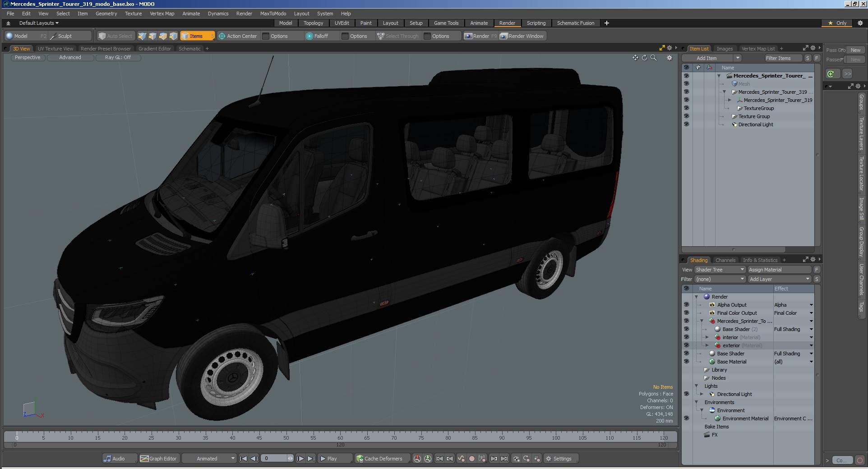Expand the Directional Light shader entry
This screenshot has width=868, height=469.
tap(702, 394)
